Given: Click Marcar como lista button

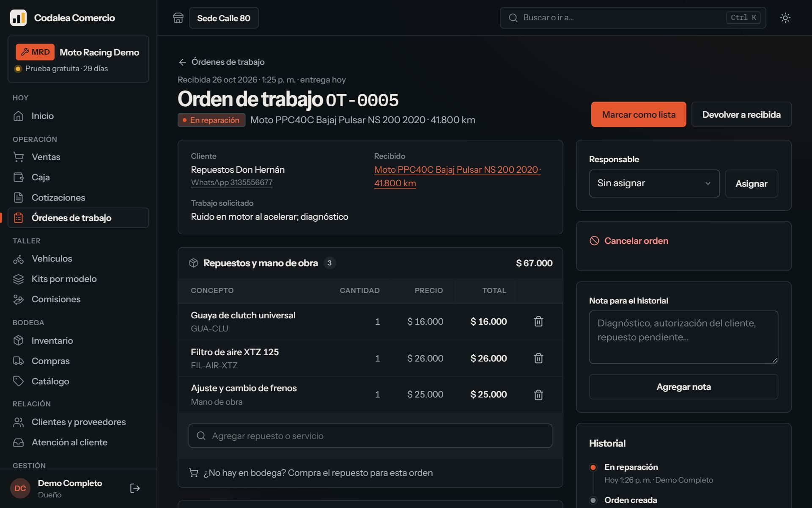Looking at the screenshot, I should [x=639, y=114].
